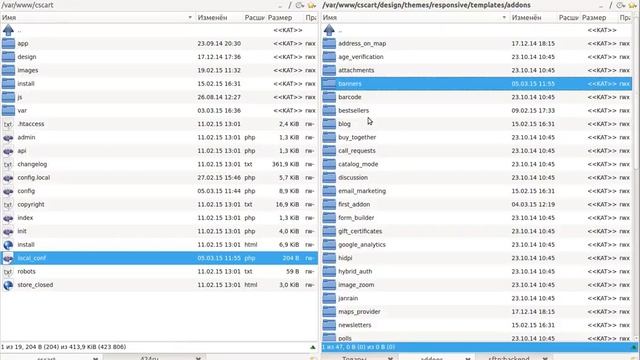Toggle the left pane status bar popup arrow
Viewport: 640px width, 360px height.
[313, 347]
